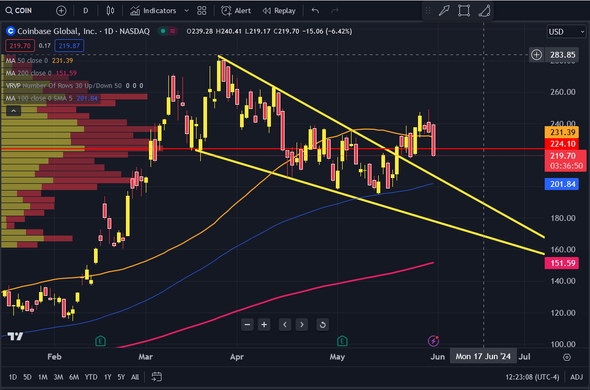Open the USD currency dropdown
This screenshot has width=590, height=390.
[x=566, y=32]
